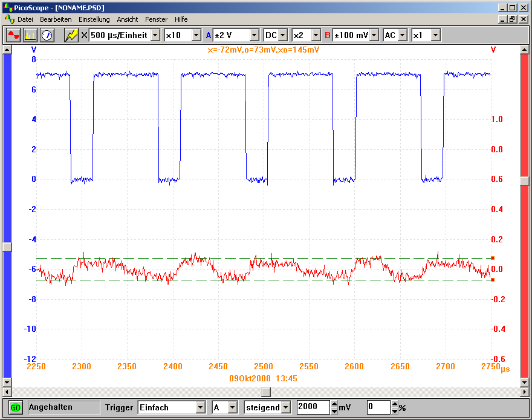
Task: Expand channel B AC coupling dropdown
Action: [x=403, y=35]
